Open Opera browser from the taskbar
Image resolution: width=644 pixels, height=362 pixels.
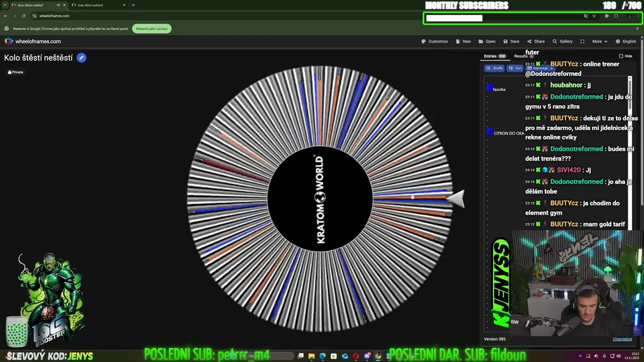pos(356,356)
